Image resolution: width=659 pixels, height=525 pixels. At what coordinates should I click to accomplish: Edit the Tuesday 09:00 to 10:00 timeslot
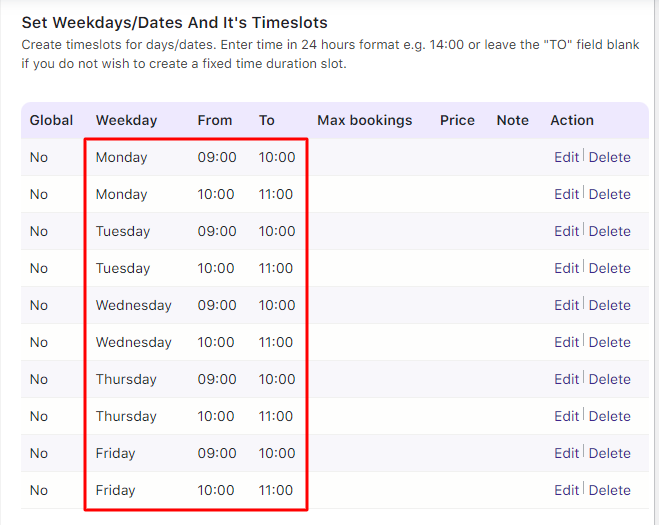point(566,231)
